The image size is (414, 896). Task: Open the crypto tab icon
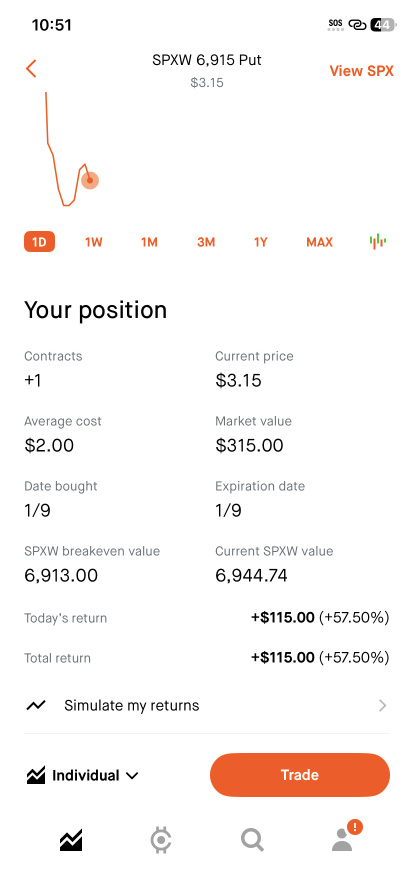point(161,841)
